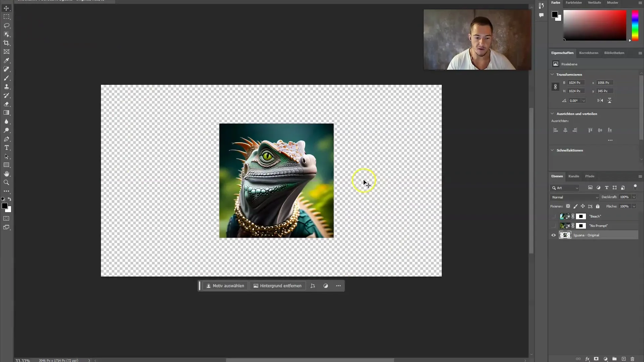Select the Rectangle shape tool
Viewport: 644px width, 362px height.
(6, 165)
